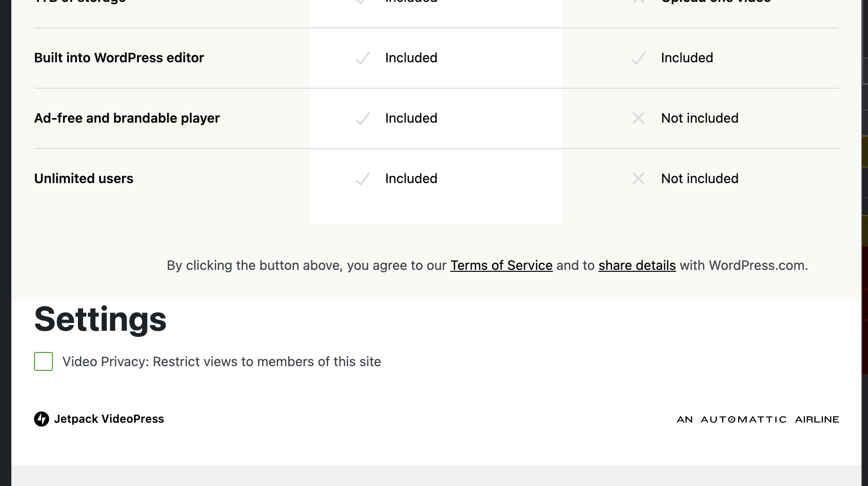868x486 pixels.
Task: Click the 1TB of storage row
Action: [x=79, y=2]
